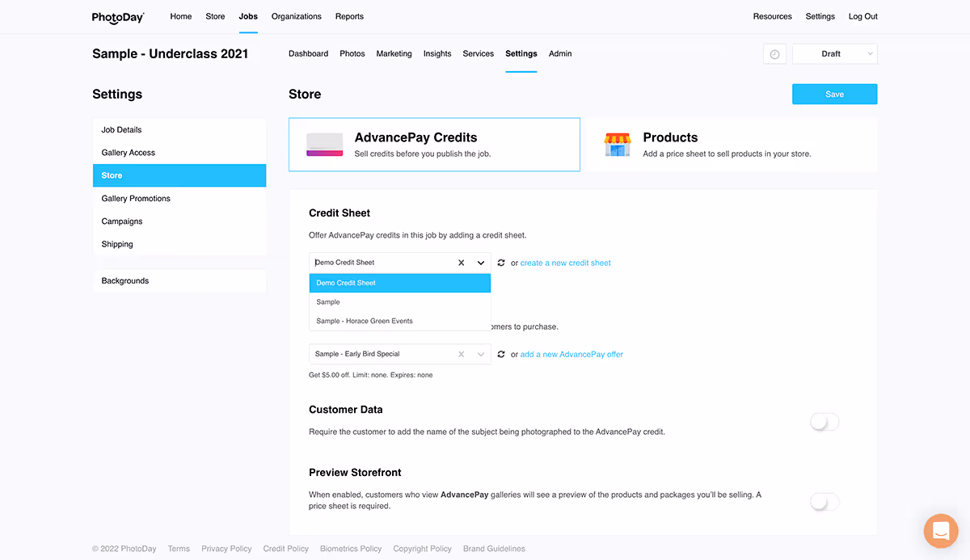Open the chat support bubble

pos(941,531)
